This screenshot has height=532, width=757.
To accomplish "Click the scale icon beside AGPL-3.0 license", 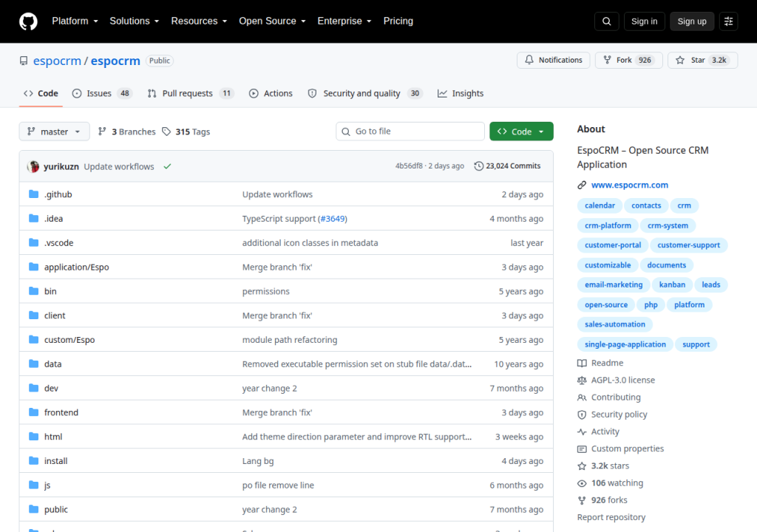I will coord(582,381).
